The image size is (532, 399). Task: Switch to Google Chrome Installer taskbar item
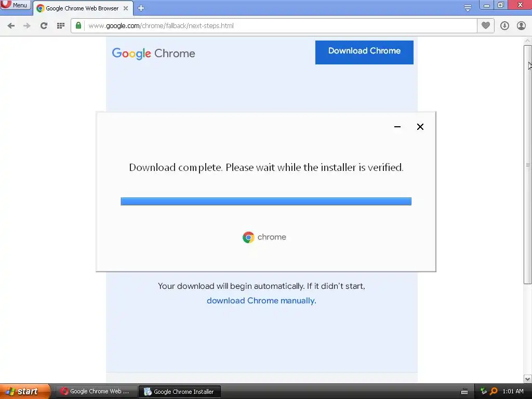pyautogui.click(x=180, y=392)
